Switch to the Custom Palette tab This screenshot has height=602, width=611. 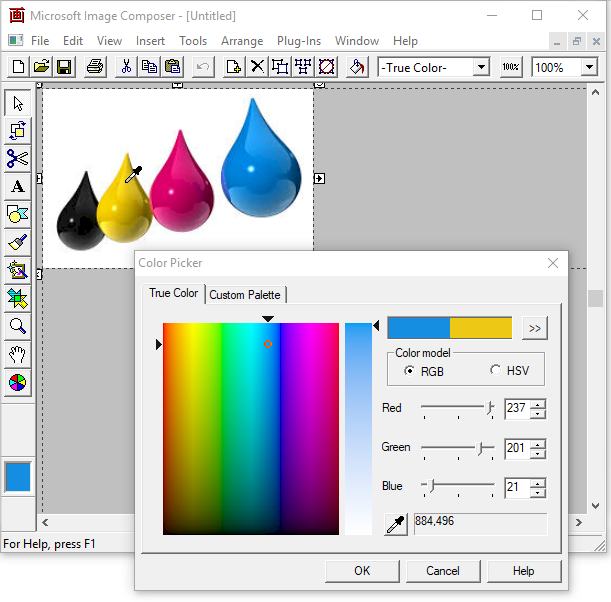(246, 294)
